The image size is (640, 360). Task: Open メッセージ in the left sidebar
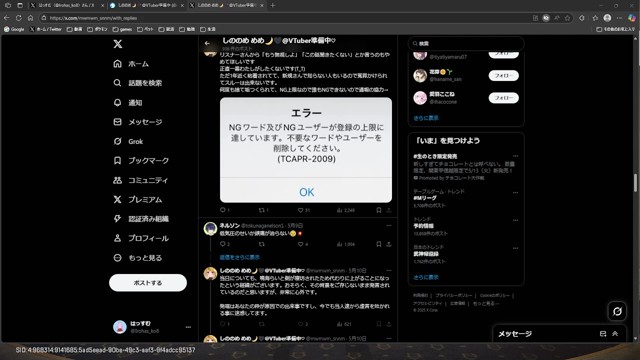click(x=138, y=122)
